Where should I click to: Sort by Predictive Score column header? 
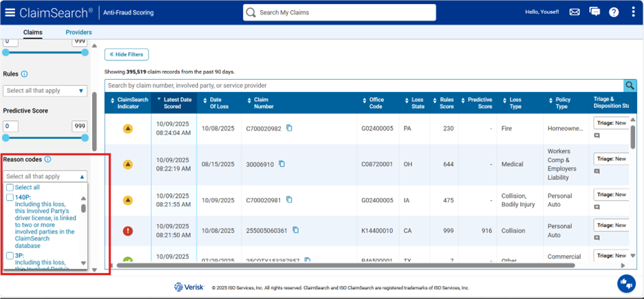point(477,103)
